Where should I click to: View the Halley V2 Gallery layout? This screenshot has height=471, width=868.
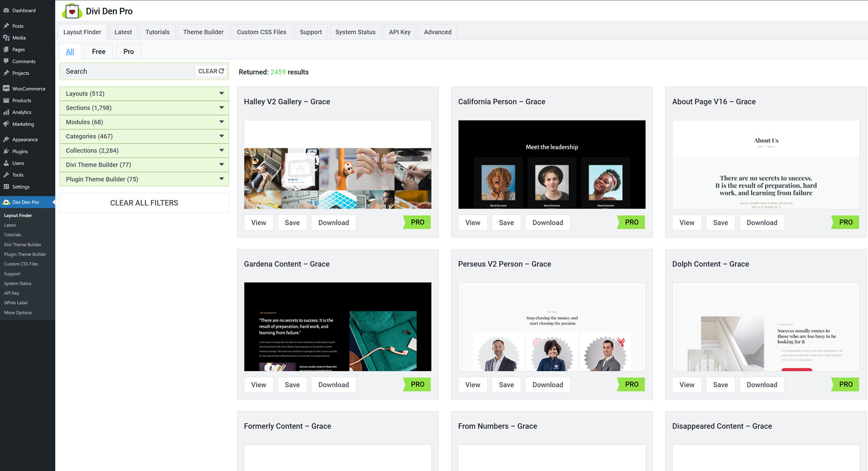coord(258,222)
